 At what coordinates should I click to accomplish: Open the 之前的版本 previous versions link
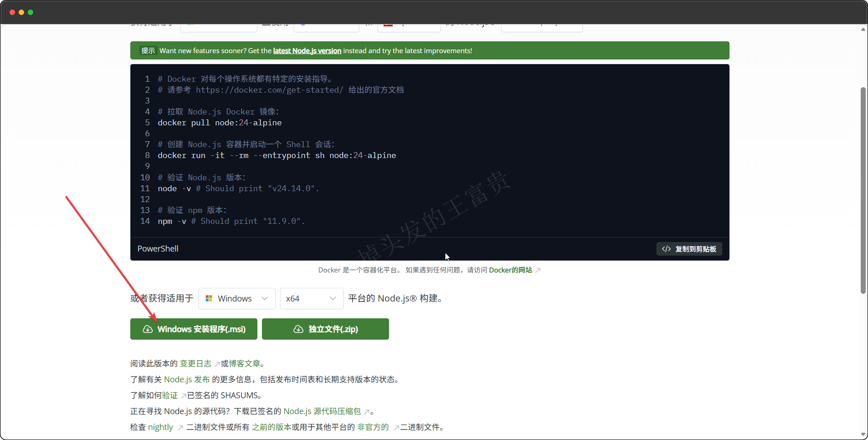point(271,427)
